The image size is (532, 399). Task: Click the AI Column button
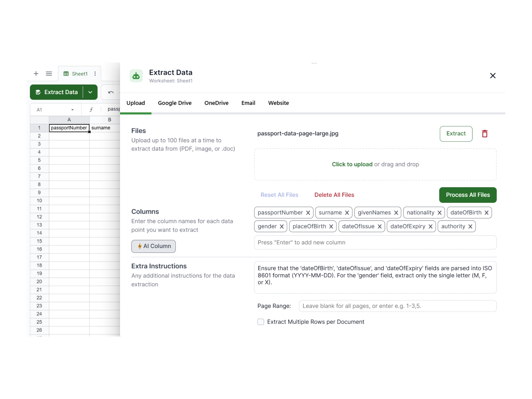click(153, 246)
